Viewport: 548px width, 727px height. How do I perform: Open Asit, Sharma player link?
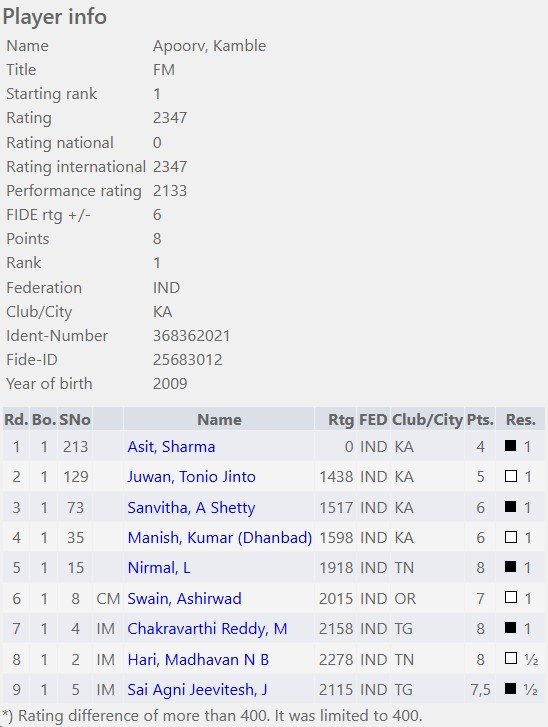[171, 446]
